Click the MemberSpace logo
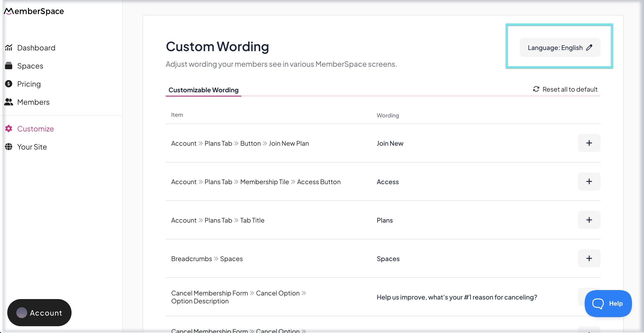 pyautogui.click(x=34, y=11)
